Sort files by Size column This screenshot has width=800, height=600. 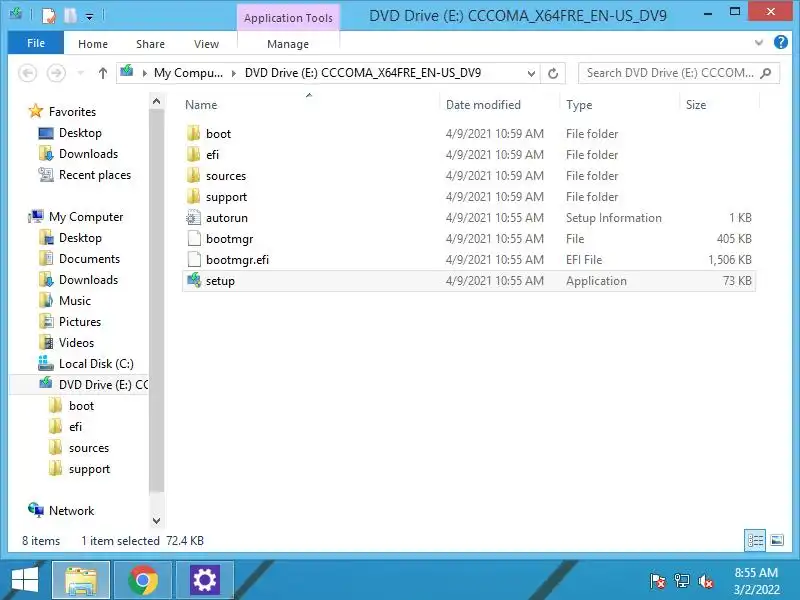point(696,105)
